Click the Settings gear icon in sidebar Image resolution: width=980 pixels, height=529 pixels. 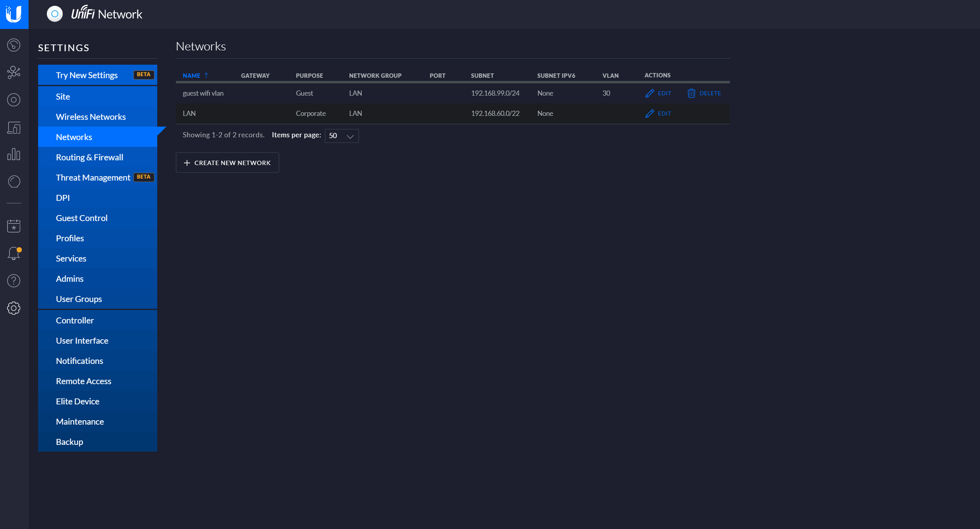(14, 308)
